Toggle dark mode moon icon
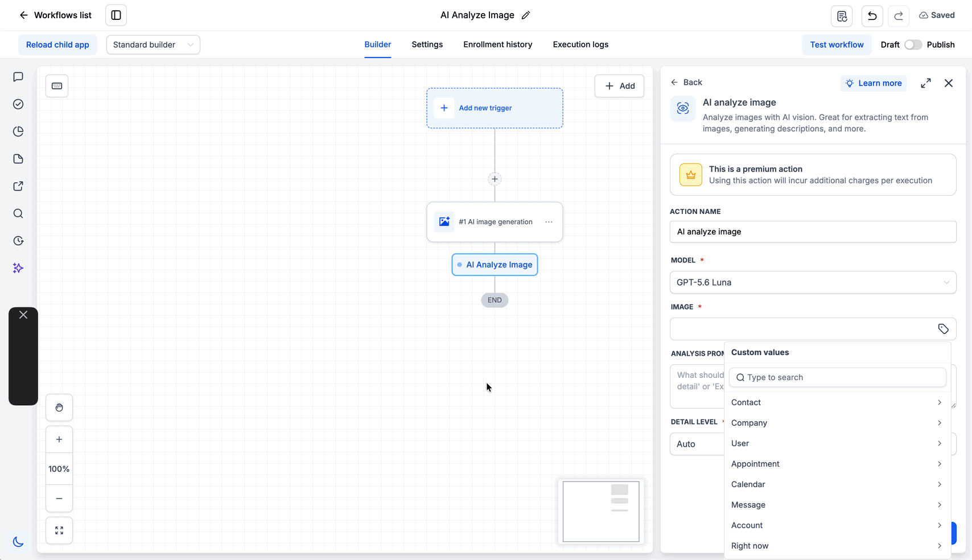The image size is (972, 560). (x=18, y=542)
